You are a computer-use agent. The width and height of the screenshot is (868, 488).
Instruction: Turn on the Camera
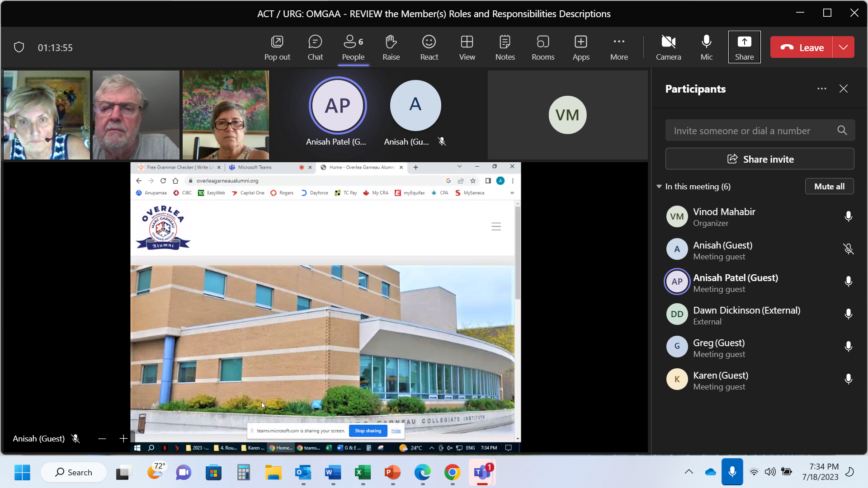(668, 47)
